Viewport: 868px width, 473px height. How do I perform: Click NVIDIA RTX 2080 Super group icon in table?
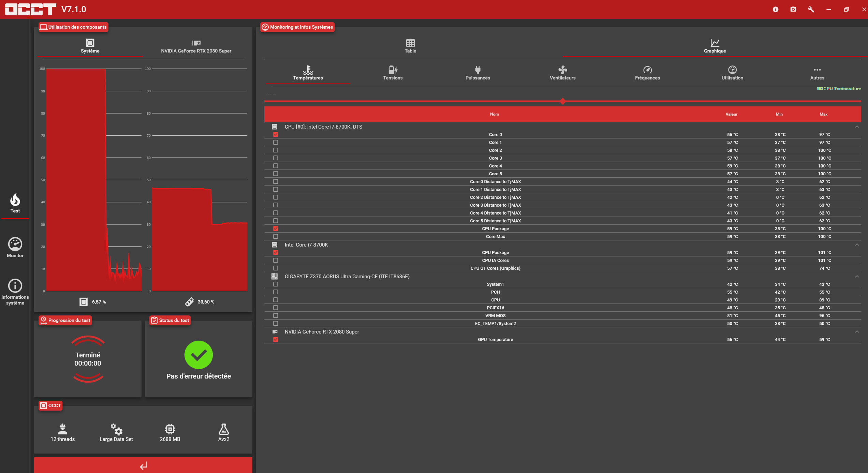click(275, 332)
